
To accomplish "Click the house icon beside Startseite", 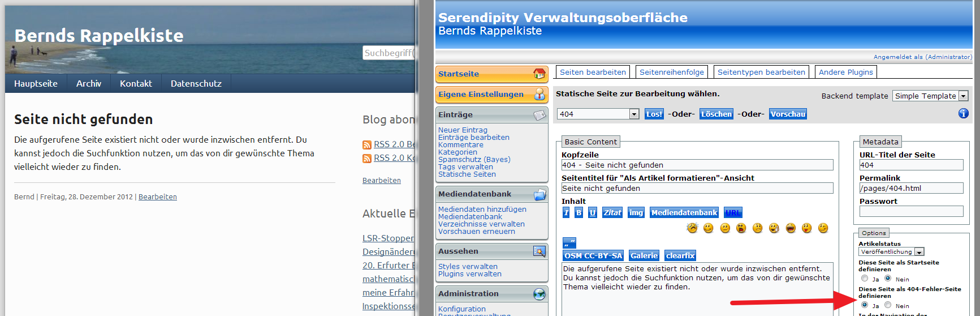I will click(x=539, y=74).
